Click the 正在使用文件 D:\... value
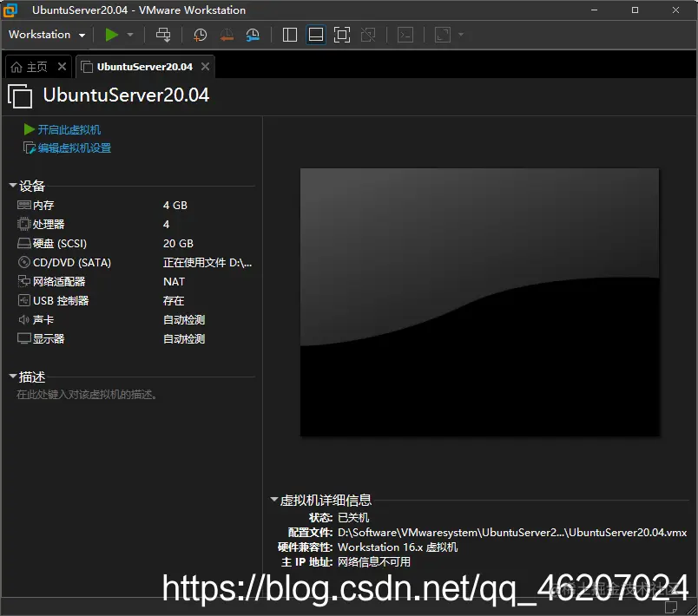698x616 pixels. pos(207,262)
